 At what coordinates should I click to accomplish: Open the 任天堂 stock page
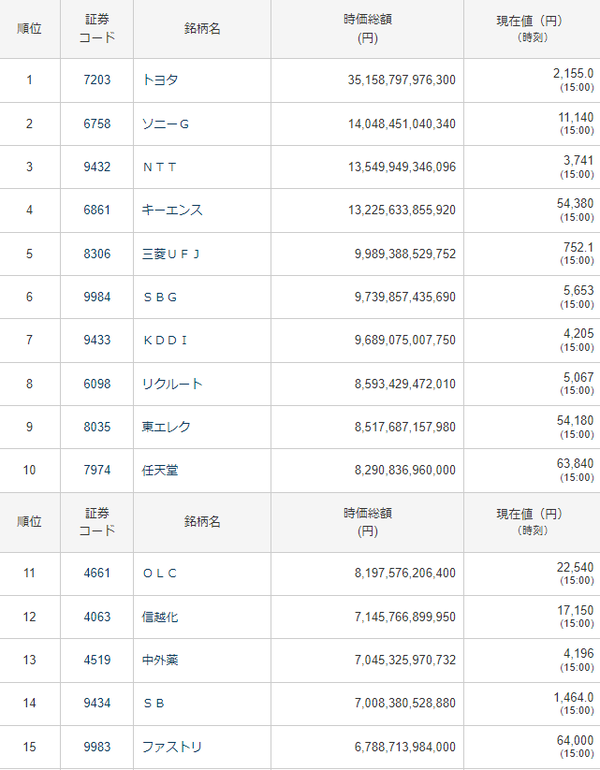pos(160,470)
